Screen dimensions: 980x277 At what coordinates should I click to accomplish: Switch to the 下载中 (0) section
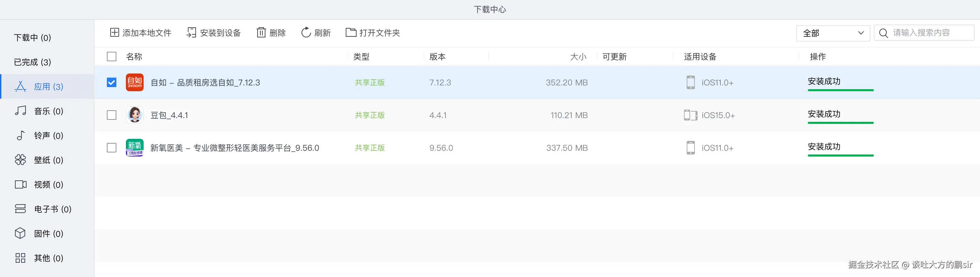click(33, 38)
